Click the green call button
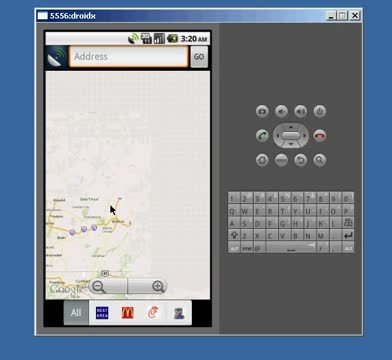Screen dimensions: 392x360 click(262, 136)
